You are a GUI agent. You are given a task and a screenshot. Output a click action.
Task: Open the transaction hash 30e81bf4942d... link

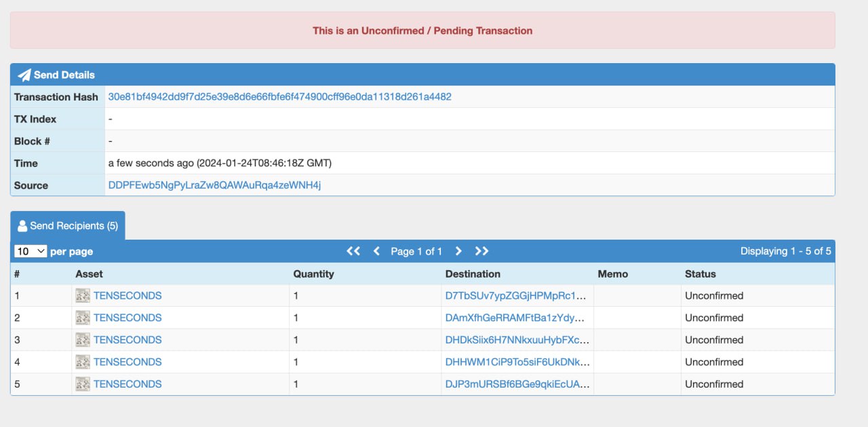coord(280,96)
